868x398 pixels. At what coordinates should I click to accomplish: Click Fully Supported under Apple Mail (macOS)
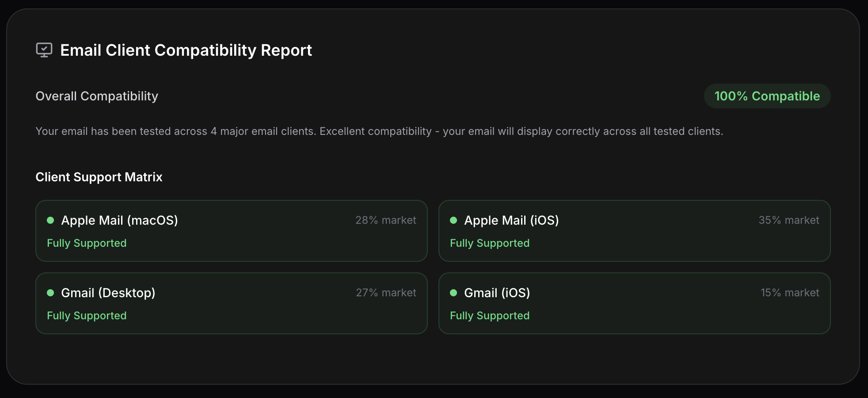coord(87,243)
